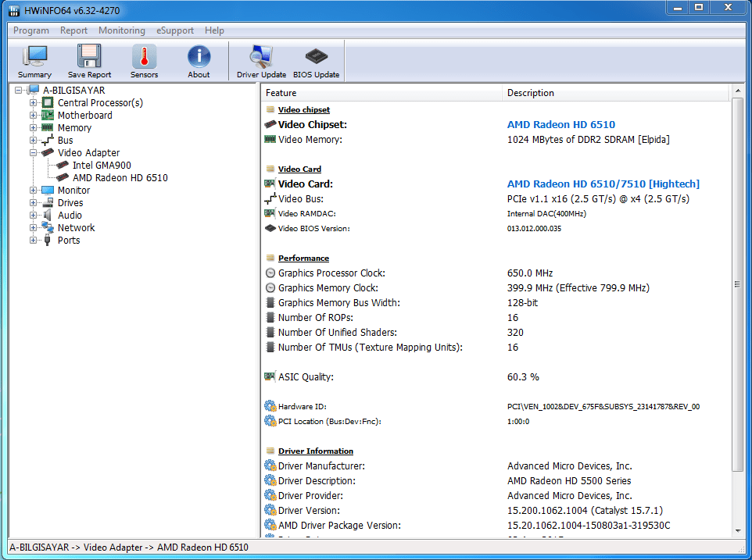Expand the Memory node
The height and width of the screenshot is (560, 752).
coord(33,127)
